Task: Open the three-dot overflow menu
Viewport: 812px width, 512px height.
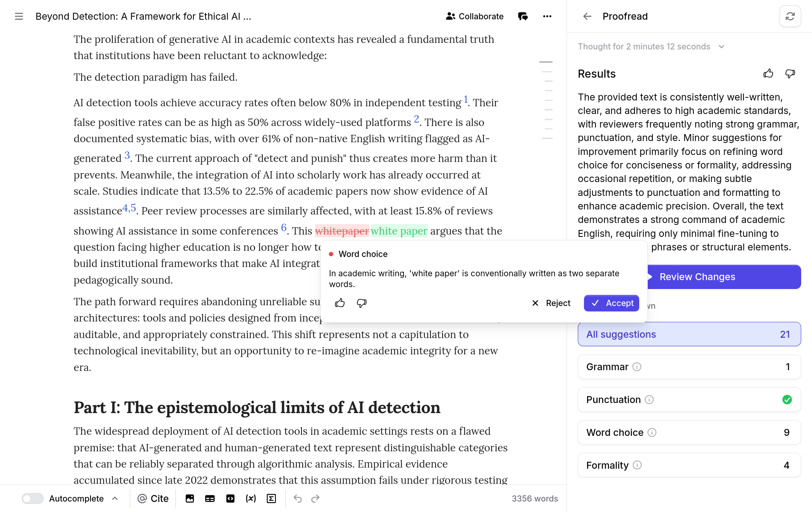Action: pos(548,16)
